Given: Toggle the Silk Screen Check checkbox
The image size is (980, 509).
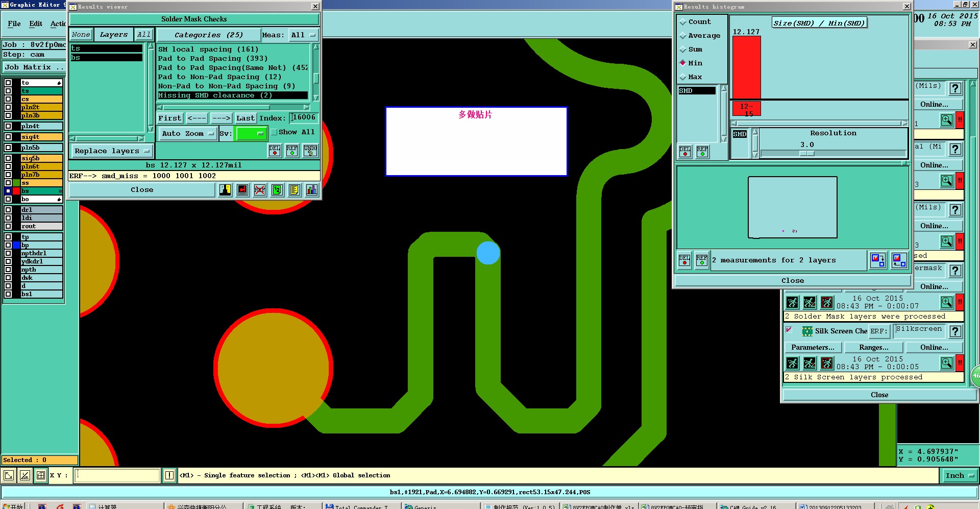Looking at the screenshot, I should (x=789, y=330).
